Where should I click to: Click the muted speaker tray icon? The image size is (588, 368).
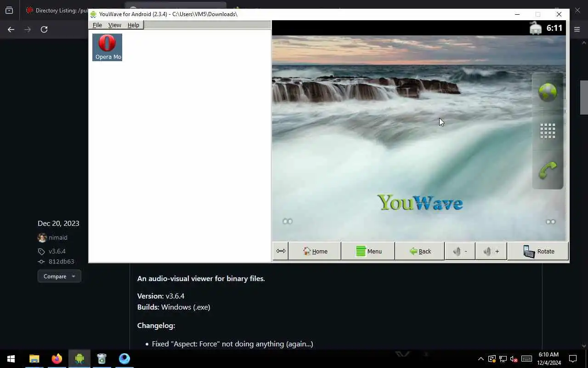pos(514,359)
